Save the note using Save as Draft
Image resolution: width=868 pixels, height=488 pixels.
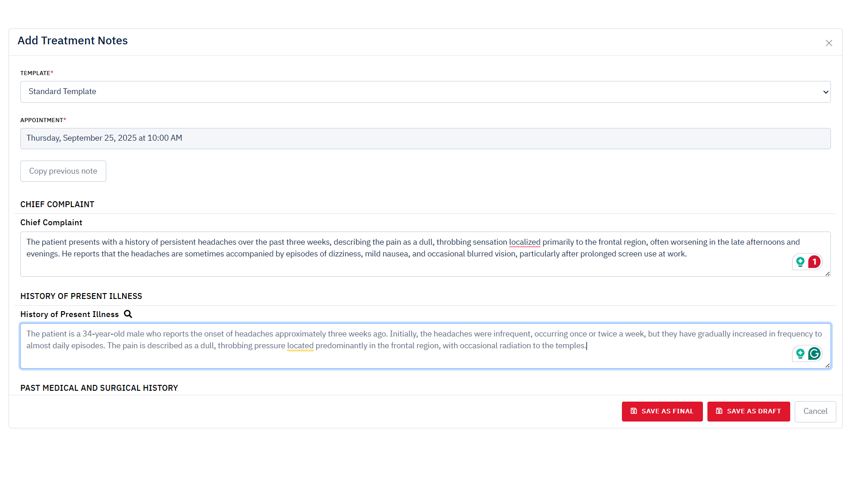748,412
